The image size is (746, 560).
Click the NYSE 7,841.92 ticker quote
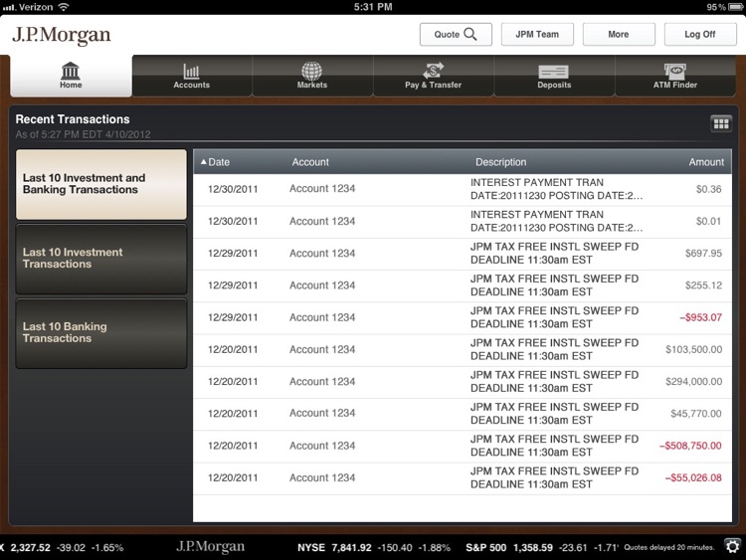point(373,548)
